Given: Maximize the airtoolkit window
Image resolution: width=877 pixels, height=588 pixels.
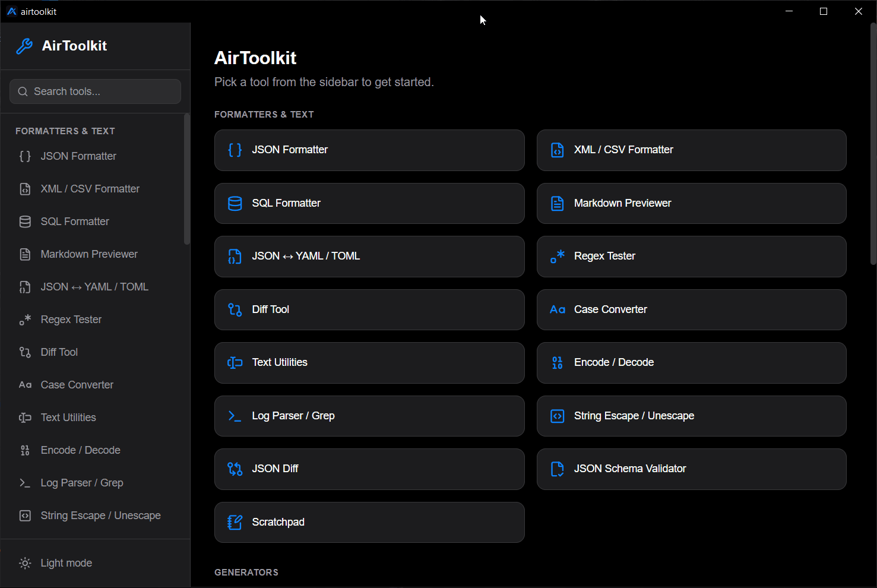Looking at the screenshot, I should click(824, 11).
